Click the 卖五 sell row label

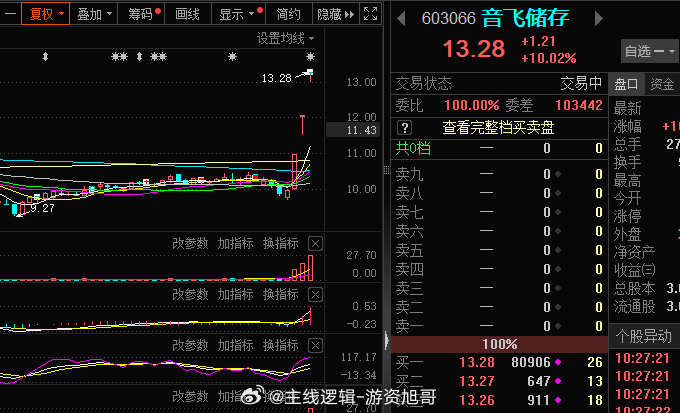409,250
